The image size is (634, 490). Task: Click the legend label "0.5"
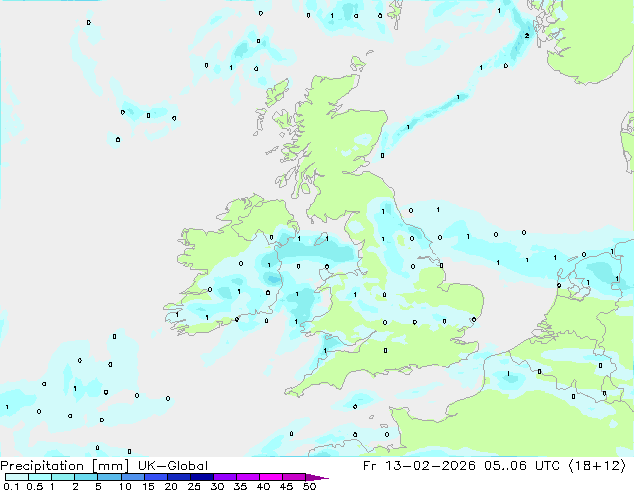35,486
